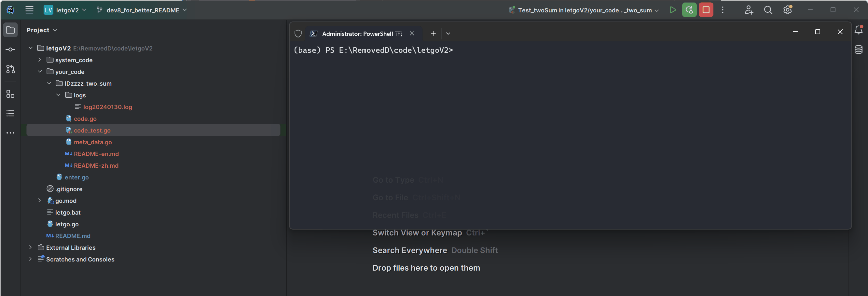Select the External Libraries row label

coord(71,247)
